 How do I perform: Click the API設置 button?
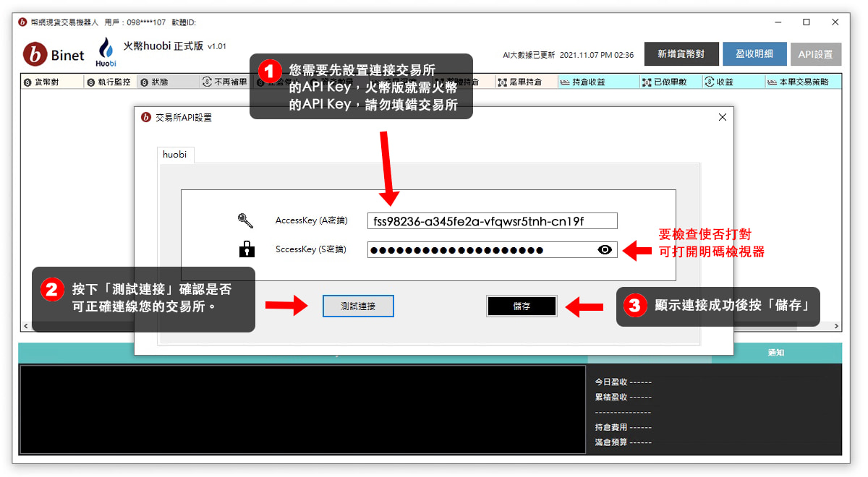click(x=816, y=54)
